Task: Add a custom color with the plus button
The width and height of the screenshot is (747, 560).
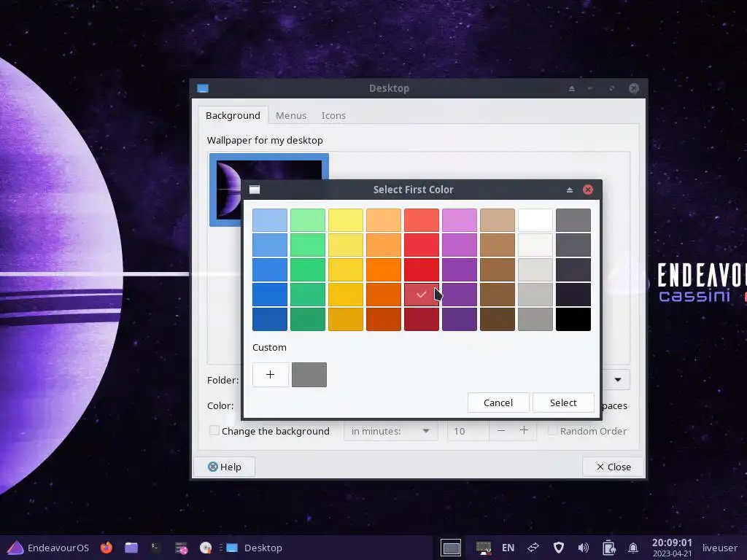Action: point(270,374)
